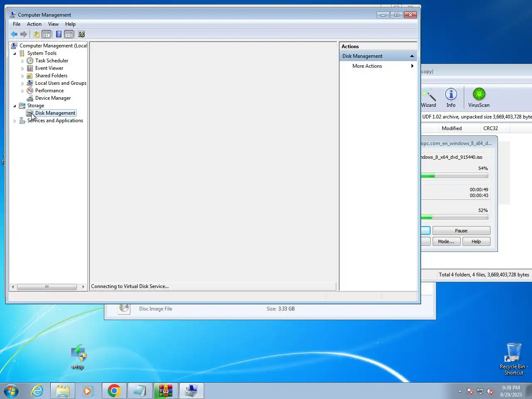
Task: Select Disk Management in the tree
Action: 55,113
